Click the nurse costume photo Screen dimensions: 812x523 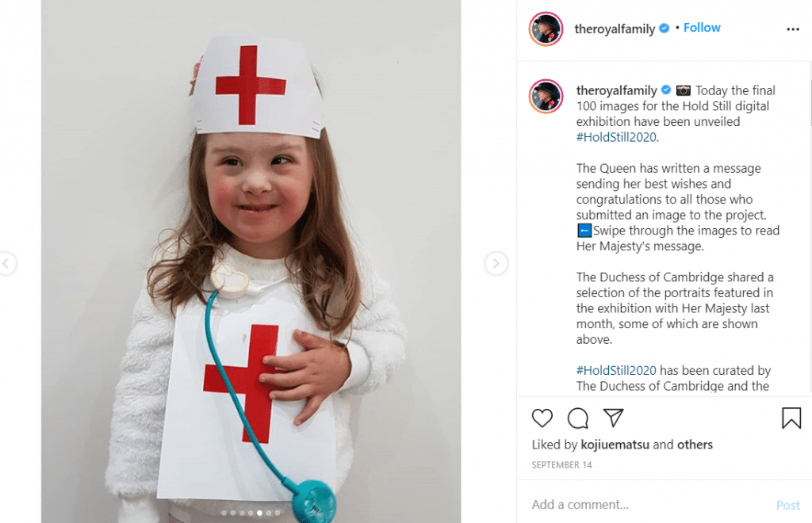coord(251,261)
